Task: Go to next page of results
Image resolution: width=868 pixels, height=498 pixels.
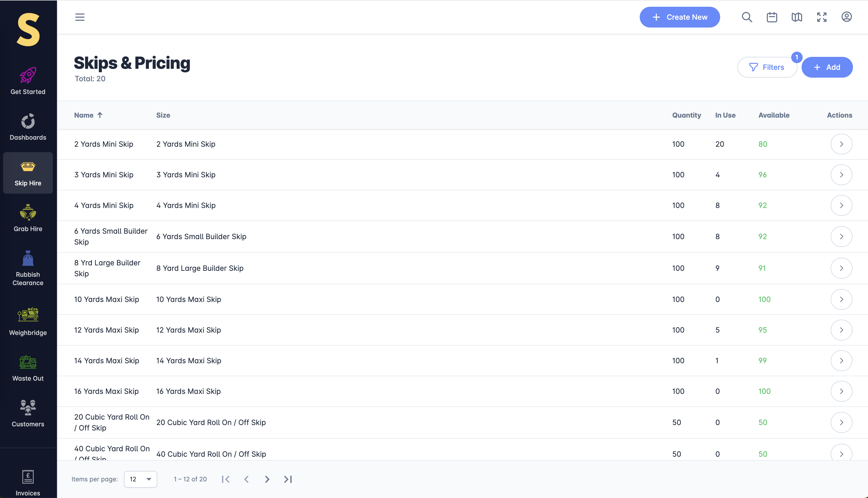Action: (x=267, y=479)
